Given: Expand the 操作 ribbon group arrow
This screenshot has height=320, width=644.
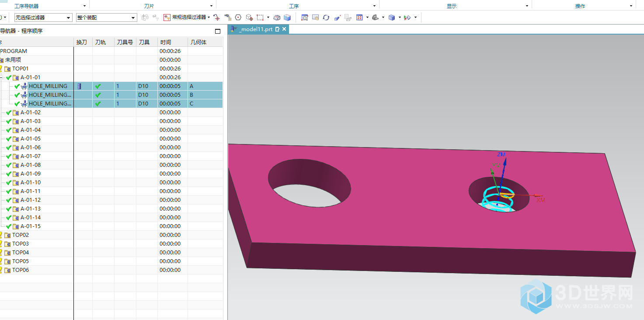Looking at the screenshot, I should click(631, 6).
